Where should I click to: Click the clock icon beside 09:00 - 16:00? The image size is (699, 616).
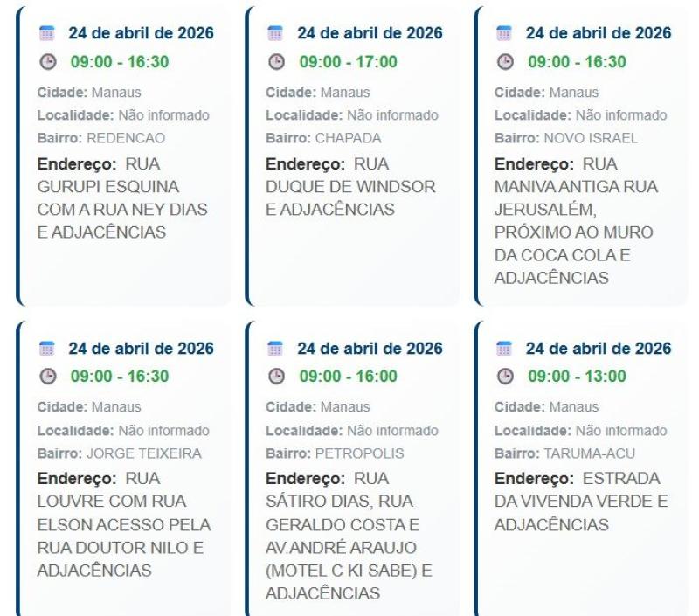coord(275,377)
